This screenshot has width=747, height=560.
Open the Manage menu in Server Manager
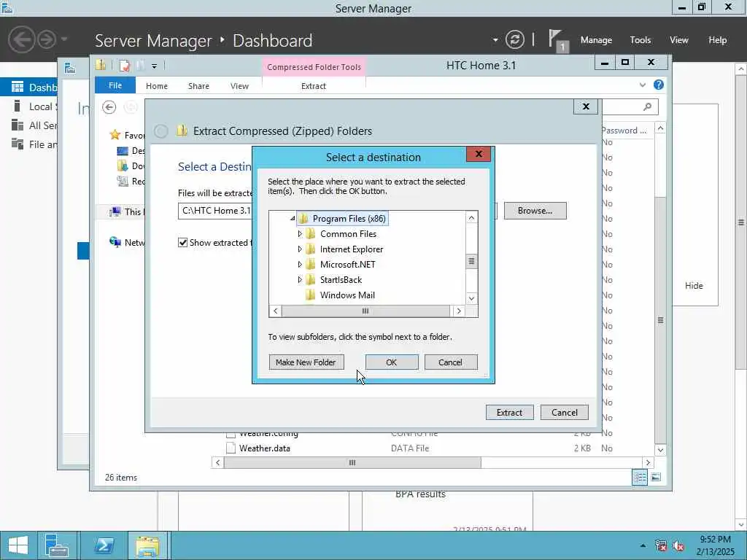point(596,40)
